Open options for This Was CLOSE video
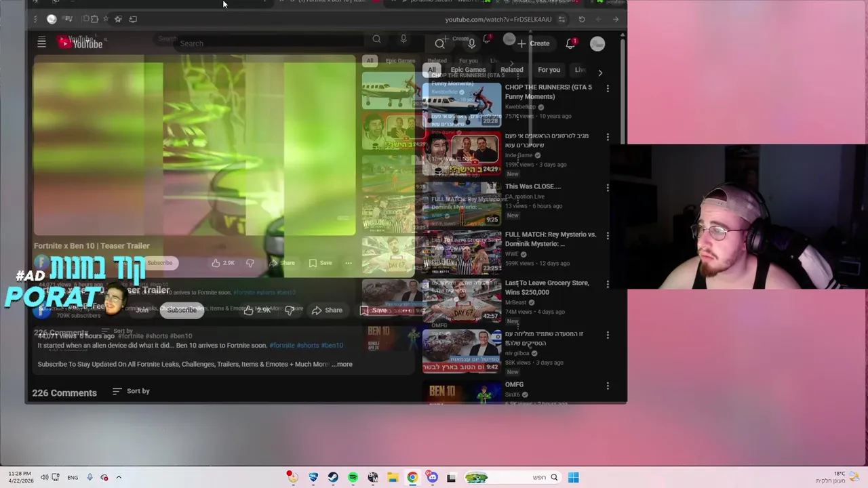The width and height of the screenshot is (868, 488). tap(608, 187)
